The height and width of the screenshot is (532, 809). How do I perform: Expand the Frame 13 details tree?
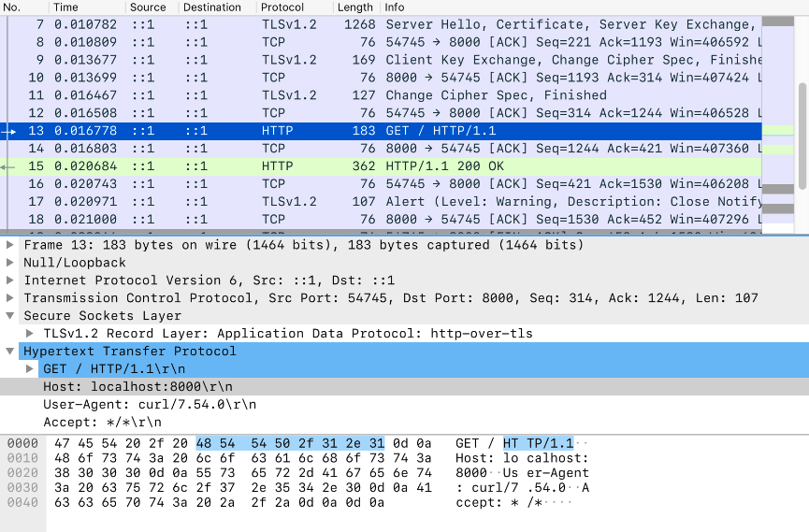10,245
